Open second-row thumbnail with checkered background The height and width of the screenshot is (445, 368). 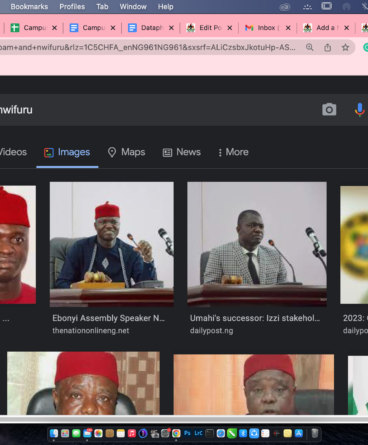point(83,383)
